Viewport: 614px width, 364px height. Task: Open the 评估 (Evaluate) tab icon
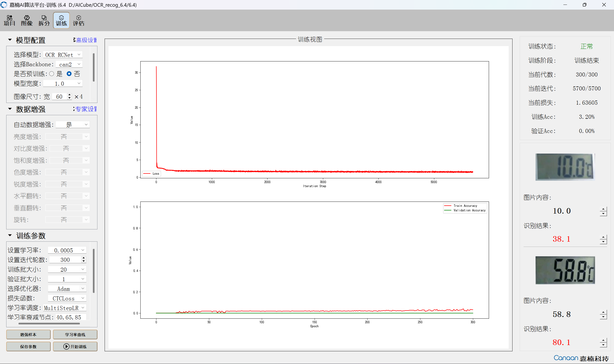click(78, 20)
